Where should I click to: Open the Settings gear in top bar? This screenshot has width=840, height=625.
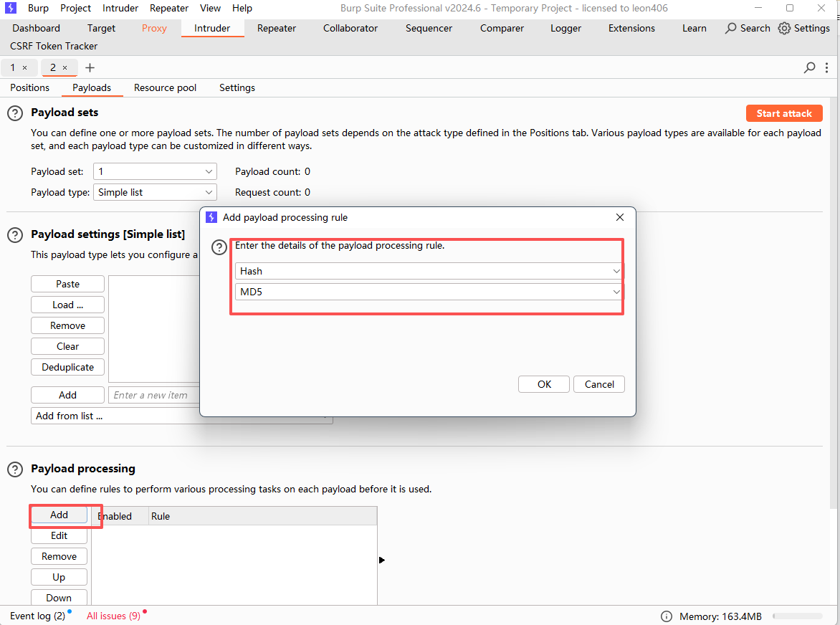click(x=784, y=29)
